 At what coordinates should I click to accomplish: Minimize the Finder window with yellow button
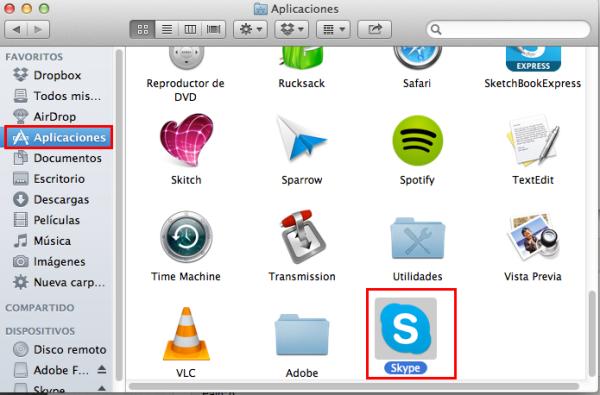(27, 8)
